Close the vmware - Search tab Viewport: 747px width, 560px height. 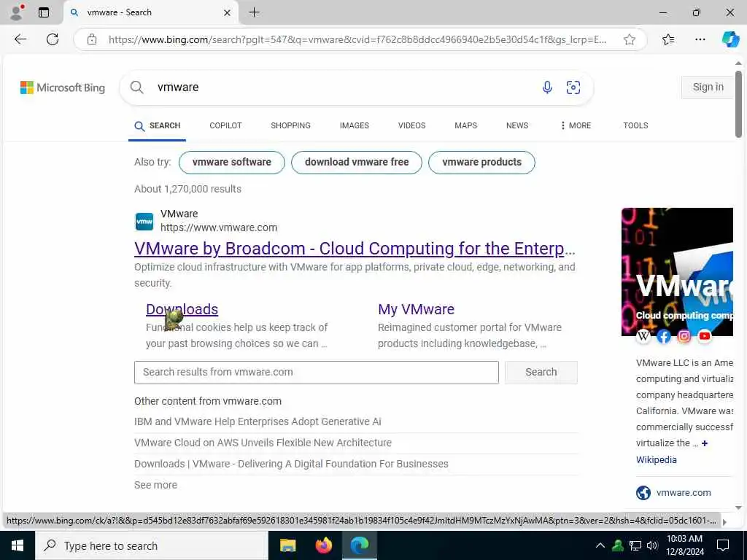point(228,13)
